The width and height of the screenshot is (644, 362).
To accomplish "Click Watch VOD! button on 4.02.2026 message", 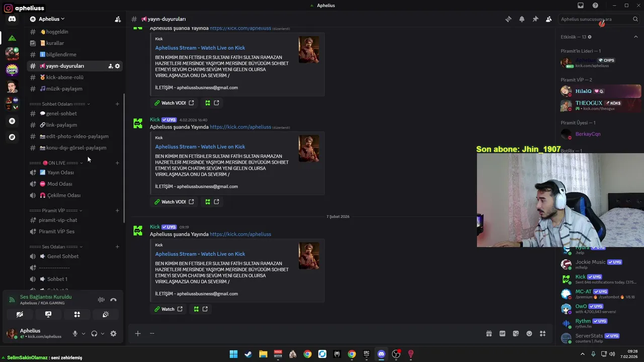I will 174,202.
